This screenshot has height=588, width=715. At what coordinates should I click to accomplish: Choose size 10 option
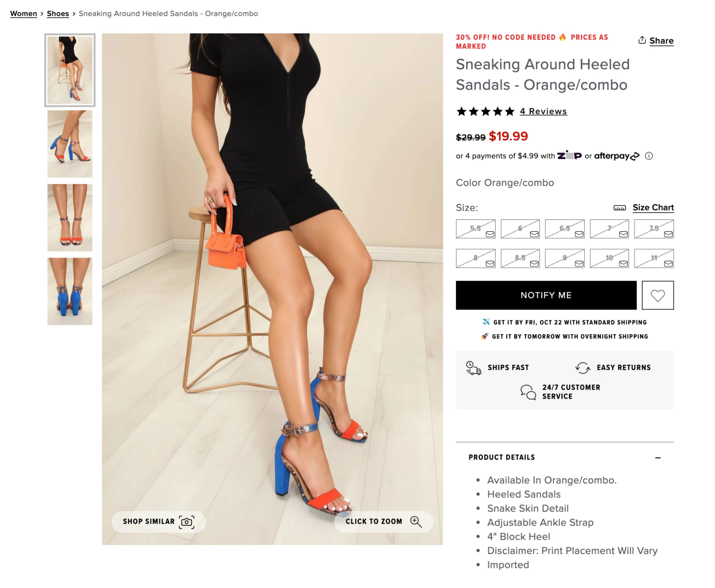pos(609,259)
